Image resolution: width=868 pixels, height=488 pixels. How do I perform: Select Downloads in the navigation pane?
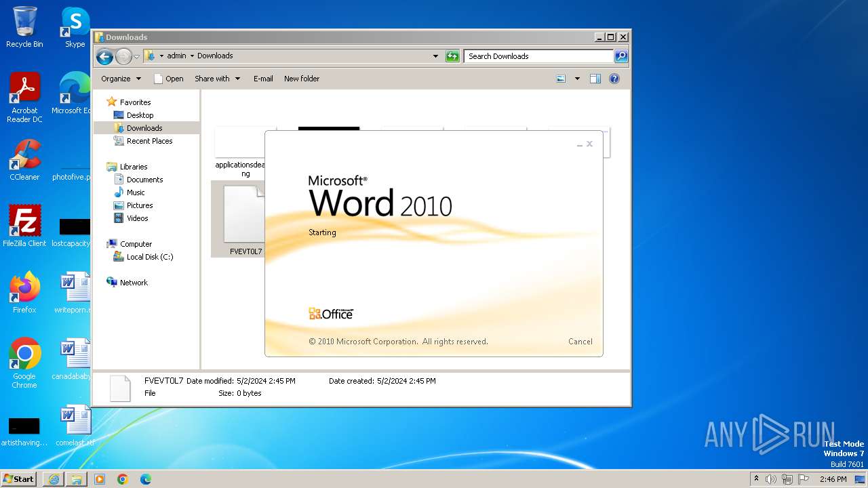pyautogui.click(x=144, y=128)
